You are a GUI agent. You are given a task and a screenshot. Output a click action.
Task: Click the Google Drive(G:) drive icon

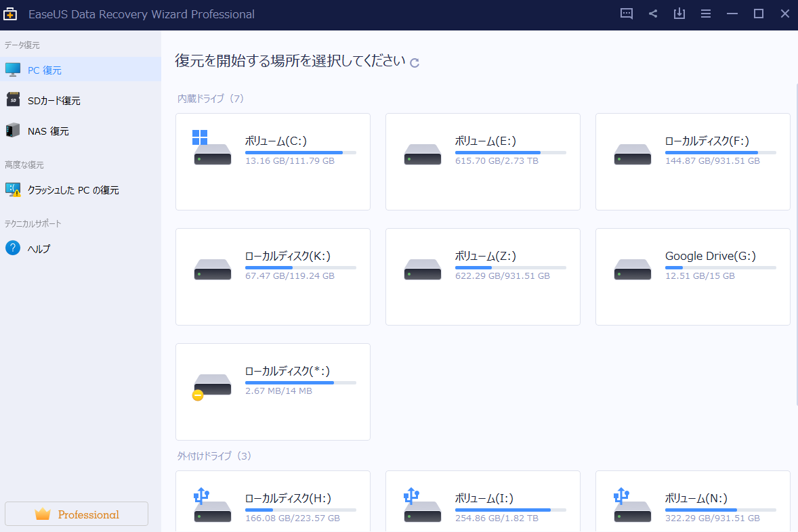633,269
